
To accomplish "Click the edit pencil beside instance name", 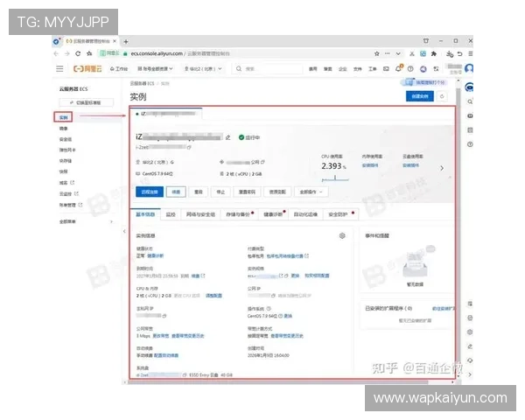I will point(228,137).
